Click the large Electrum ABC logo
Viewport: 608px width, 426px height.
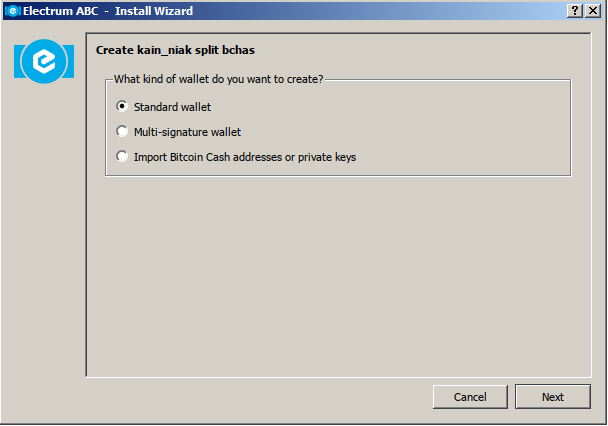tap(44, 61)
